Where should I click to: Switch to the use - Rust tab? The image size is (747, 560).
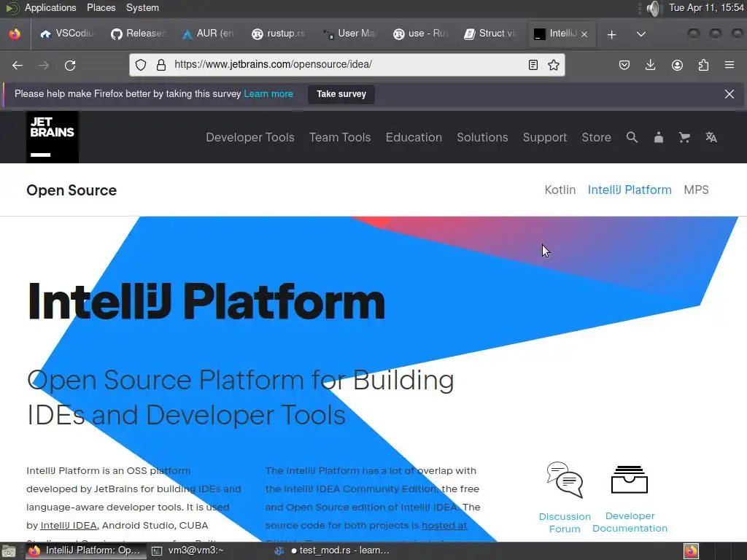(419, 34)
